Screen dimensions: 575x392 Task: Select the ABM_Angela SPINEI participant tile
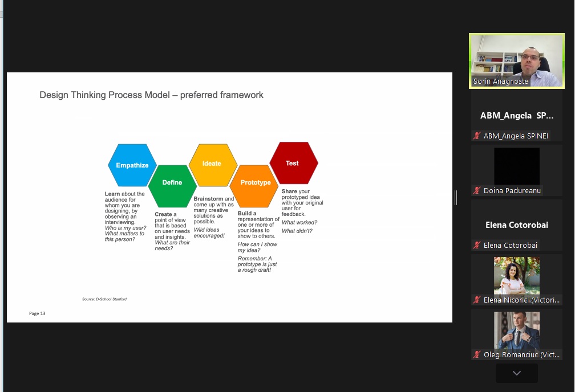coord(516,115)
